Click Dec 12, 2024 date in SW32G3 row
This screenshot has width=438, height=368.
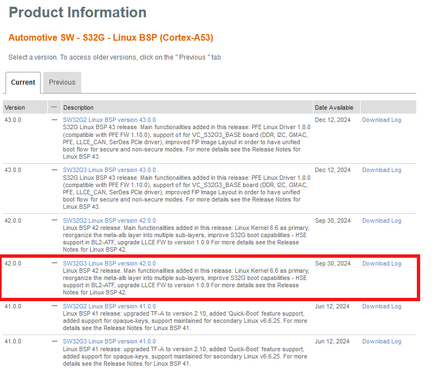(333, 170)
